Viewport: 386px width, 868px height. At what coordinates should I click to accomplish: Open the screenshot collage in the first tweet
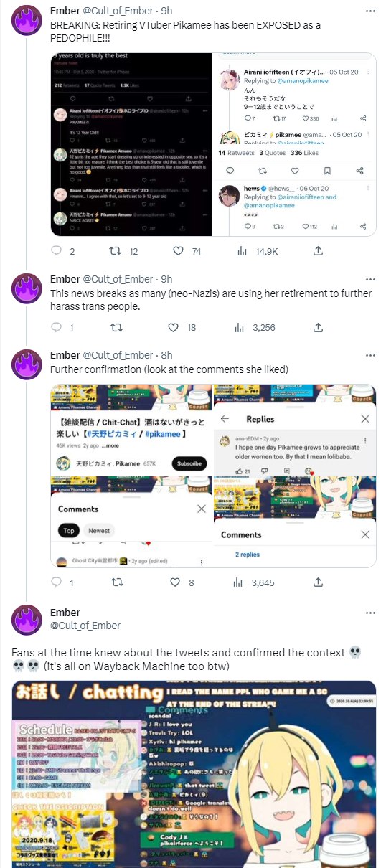[213, 144]
